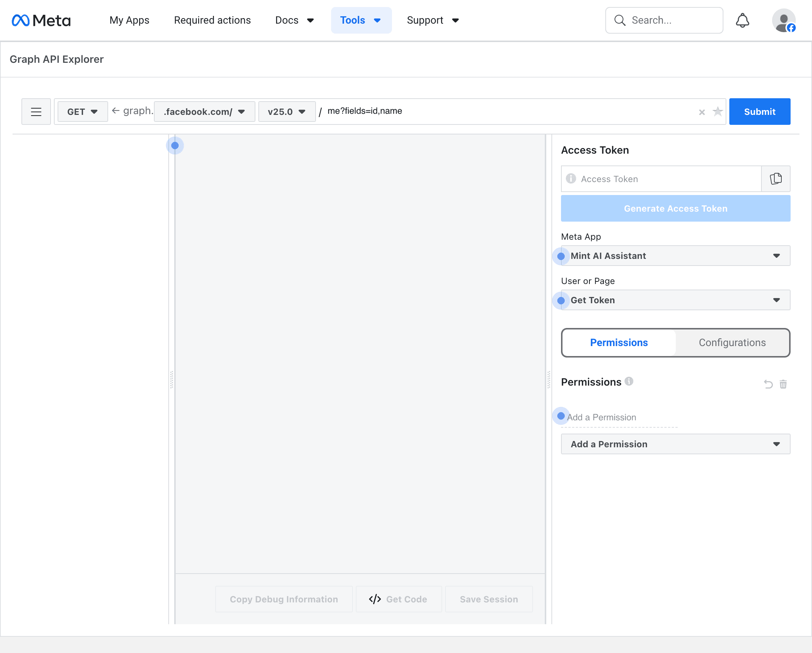Click the Get Code button label
Screen dimensions: 812x653
pyautogui.click(x=406, y=599)
